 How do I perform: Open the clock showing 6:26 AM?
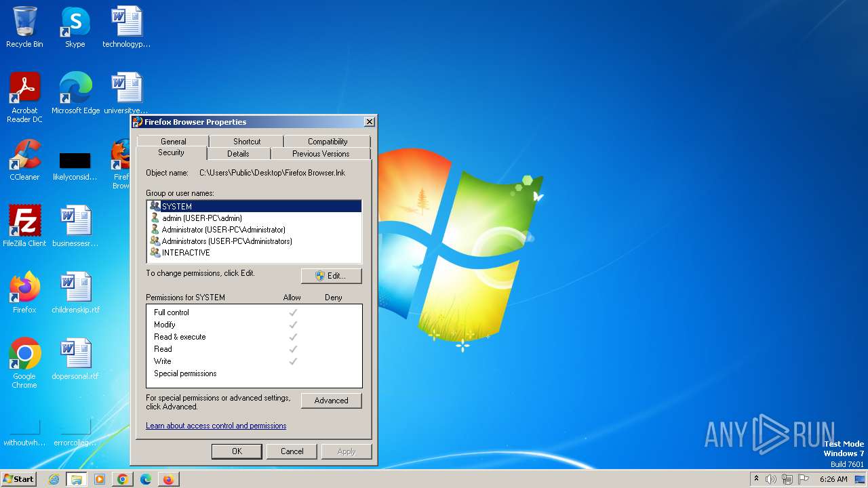pyautogui.click(x=833, y=479)
